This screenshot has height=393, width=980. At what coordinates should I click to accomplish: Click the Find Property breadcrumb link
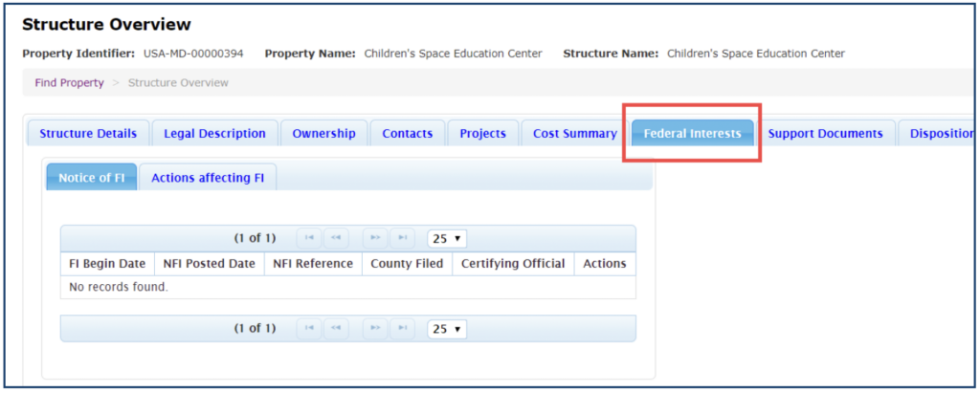[69, 83]
